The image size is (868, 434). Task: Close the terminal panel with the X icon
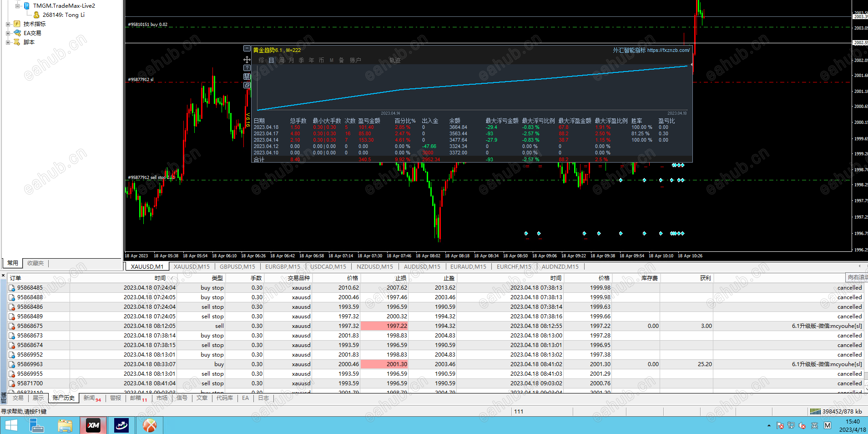[x=3, y=276]
